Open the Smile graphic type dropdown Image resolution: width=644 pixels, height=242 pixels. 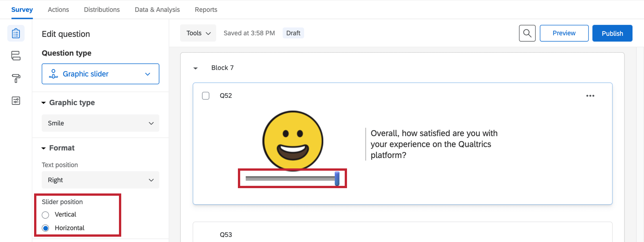pyautogui.click(x=100, y=123)
